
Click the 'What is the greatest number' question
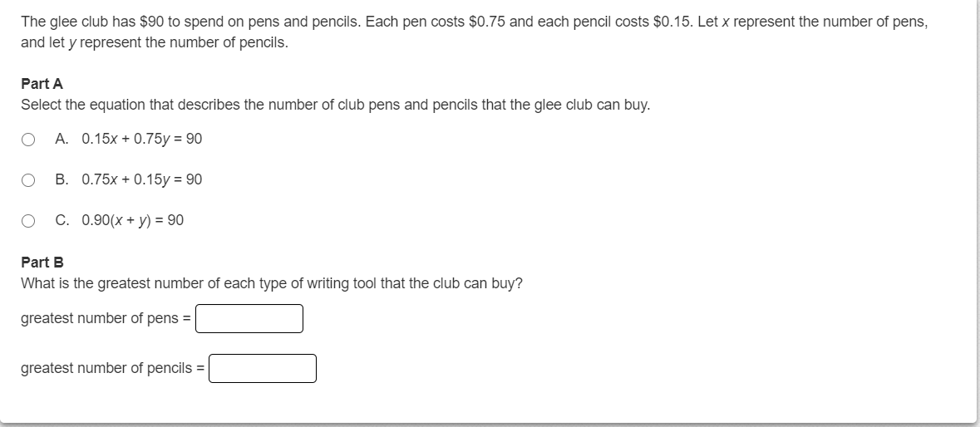point(272,283)
